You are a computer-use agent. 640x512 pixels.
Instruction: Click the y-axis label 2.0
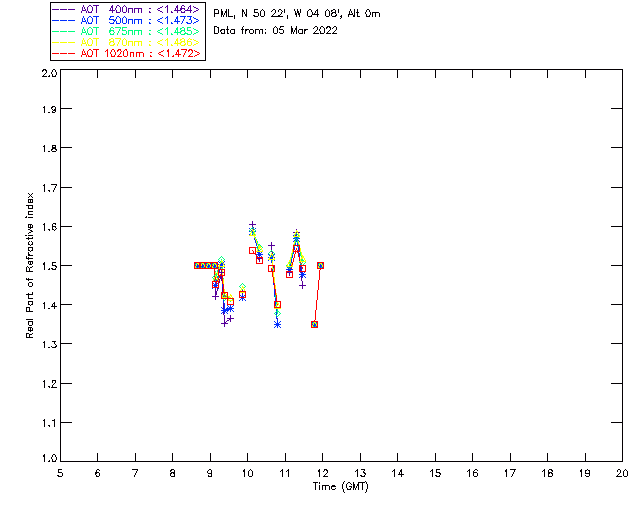(x=49, y=73)
